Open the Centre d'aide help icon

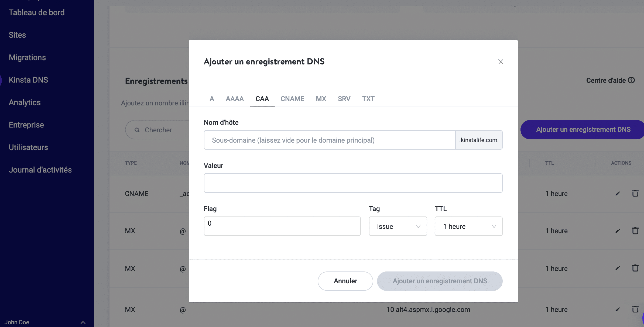tap(631, 80)
